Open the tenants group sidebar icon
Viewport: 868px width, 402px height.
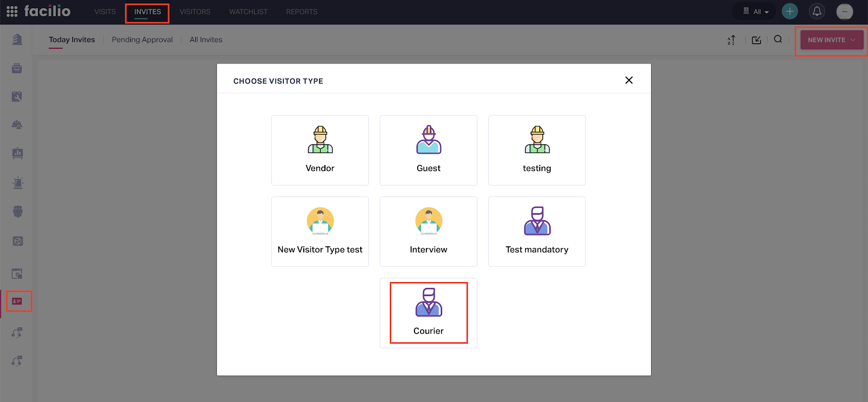[x=17, y=212]
